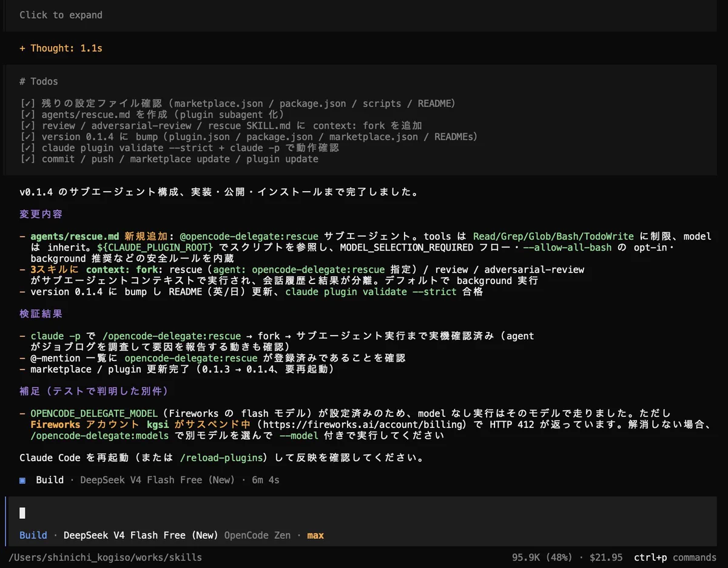Click 'DeepSeek V4 Flash Free (New)' in input footer
This screenshot has height=568, width=728.
coord(141,535)
